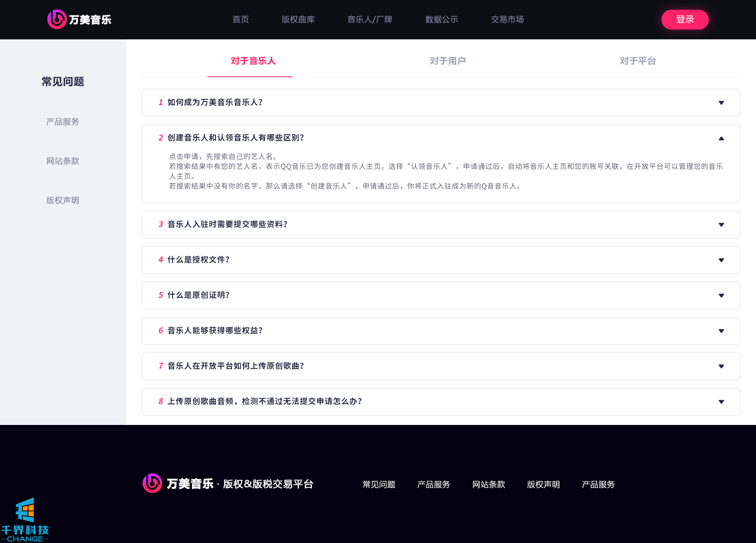Switch to the 对于平台 tab
This screenshot has height=543, width=756.
[x=637, y=61]
